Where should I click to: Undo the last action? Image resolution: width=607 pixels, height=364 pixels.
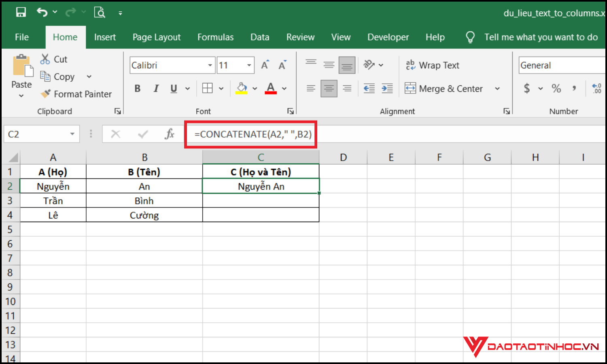tap(42, 13)
